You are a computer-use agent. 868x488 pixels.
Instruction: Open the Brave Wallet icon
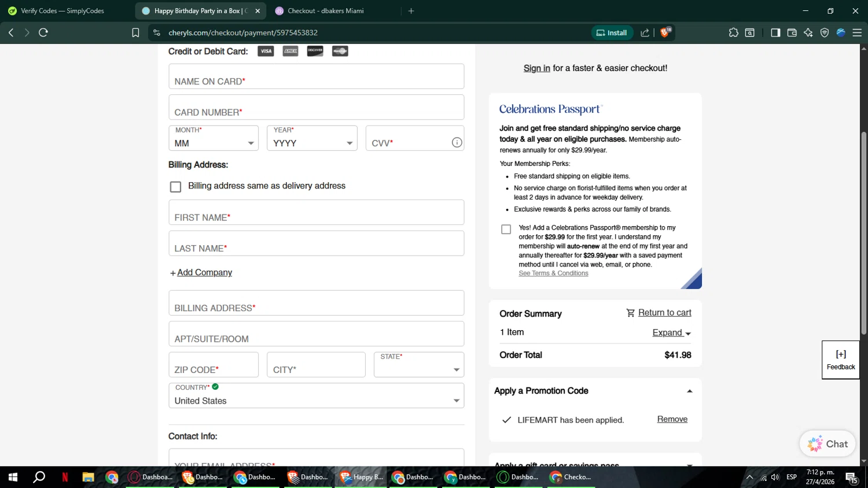coord(792,33)
